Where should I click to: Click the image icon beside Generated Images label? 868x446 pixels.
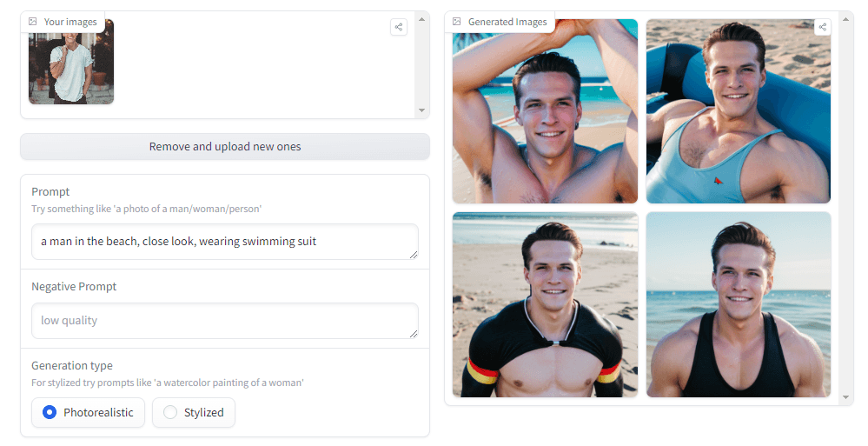pyautogui.click(x=457, y=22)
